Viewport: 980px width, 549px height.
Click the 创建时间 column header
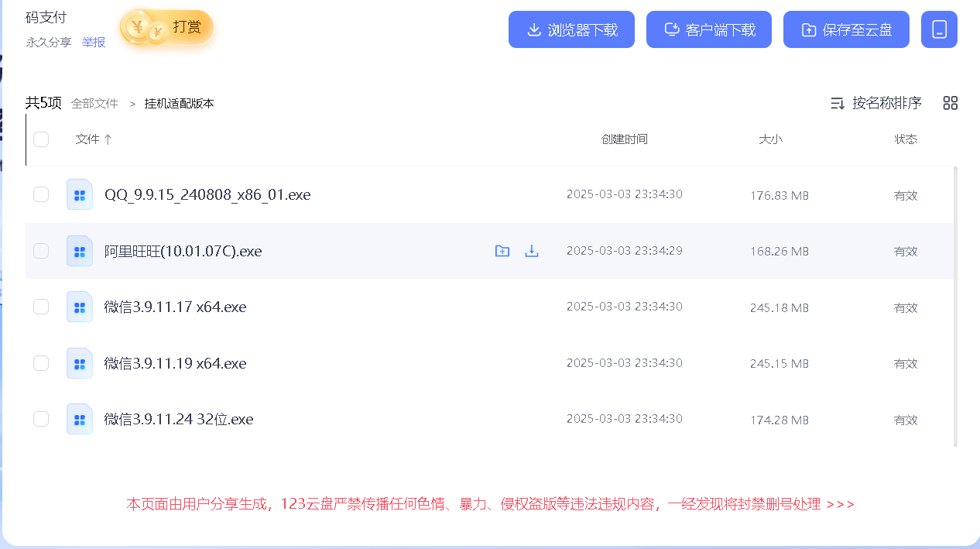click(x=625, y=139)
